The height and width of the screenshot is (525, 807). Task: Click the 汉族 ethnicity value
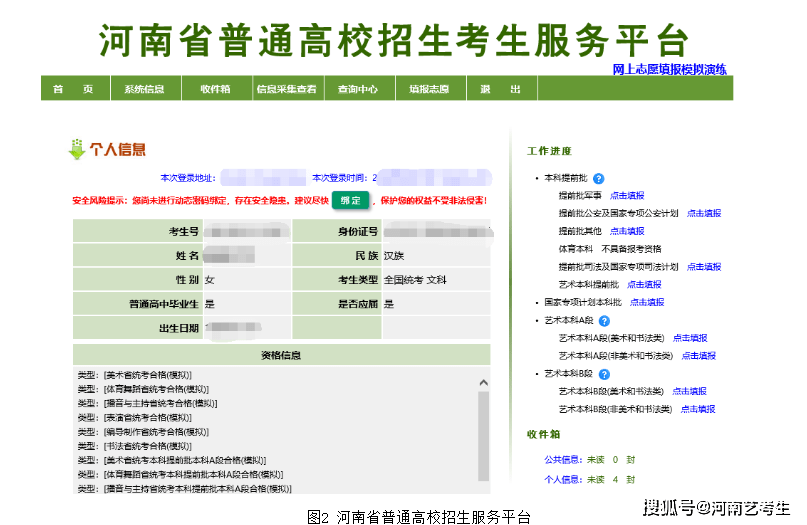coord(394,256)
